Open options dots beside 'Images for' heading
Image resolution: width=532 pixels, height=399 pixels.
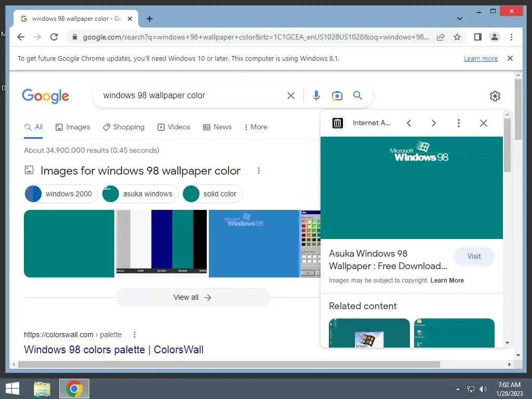pos(259,170)
